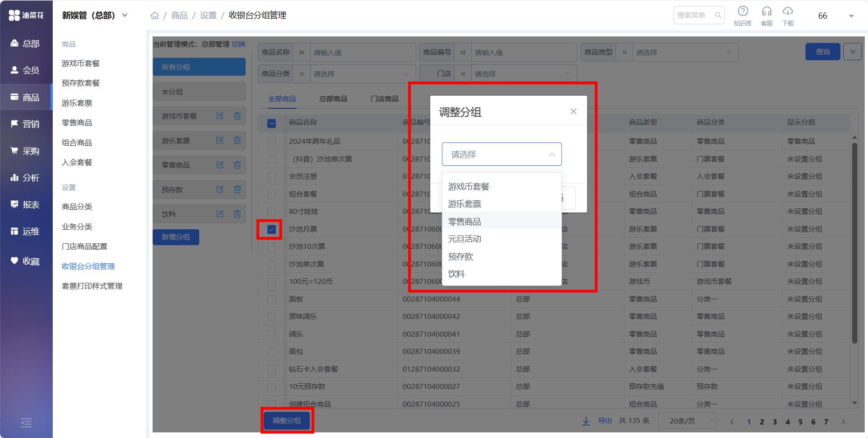Image resolution: width=868 pixels, height=438 pixels.
Task: Check the 钻石卡入会套餐 row checkbox
Action: [x=272, y=369]
